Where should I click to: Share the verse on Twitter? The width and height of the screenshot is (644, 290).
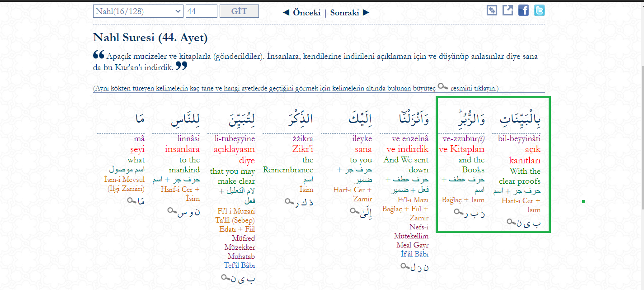(x=539, y=10)
